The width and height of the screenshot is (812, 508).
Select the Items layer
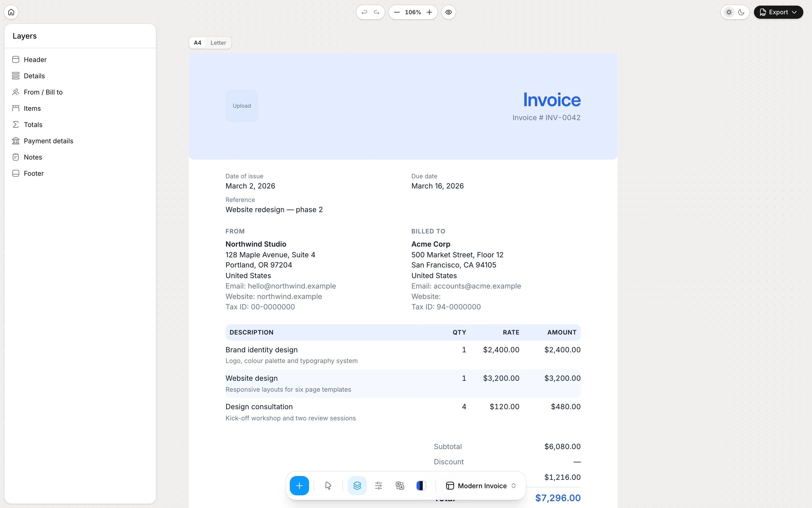pos(80,108)
